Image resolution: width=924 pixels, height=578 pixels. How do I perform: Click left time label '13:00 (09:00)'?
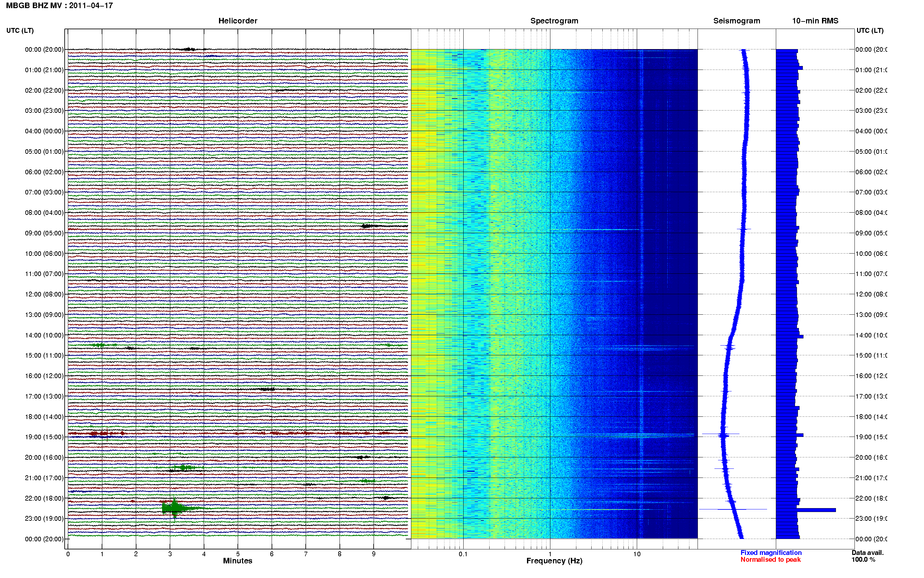pyautogui.click(x=44, y=315)
